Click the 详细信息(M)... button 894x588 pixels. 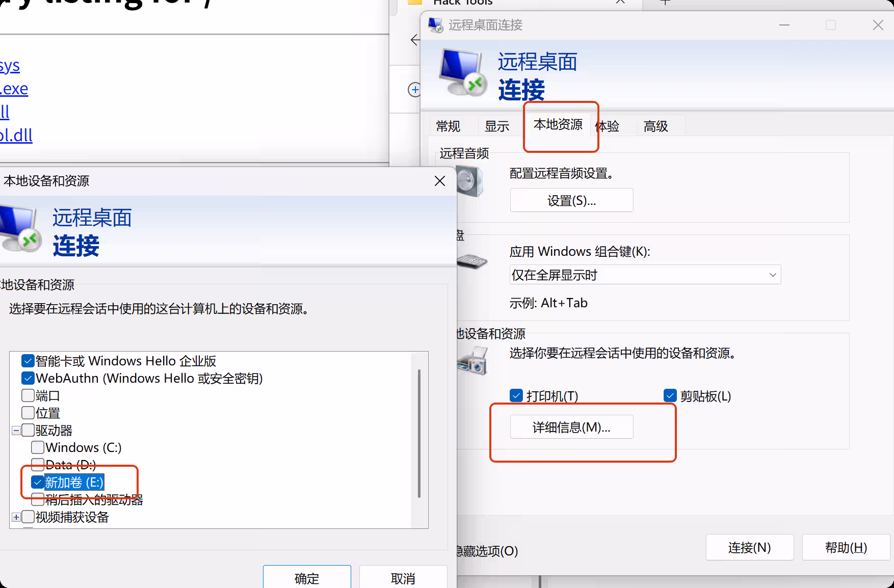click(572, 427)
